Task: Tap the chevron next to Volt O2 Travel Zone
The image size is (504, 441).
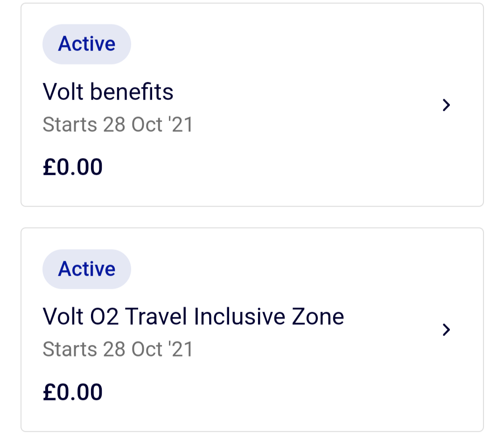Action: (x=447, y=330)
